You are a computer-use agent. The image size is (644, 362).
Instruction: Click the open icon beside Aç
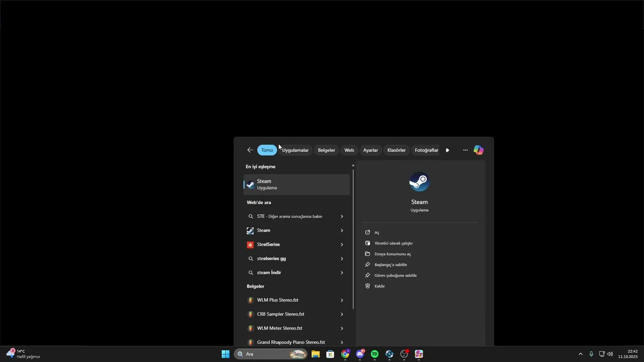click(367, 233)
